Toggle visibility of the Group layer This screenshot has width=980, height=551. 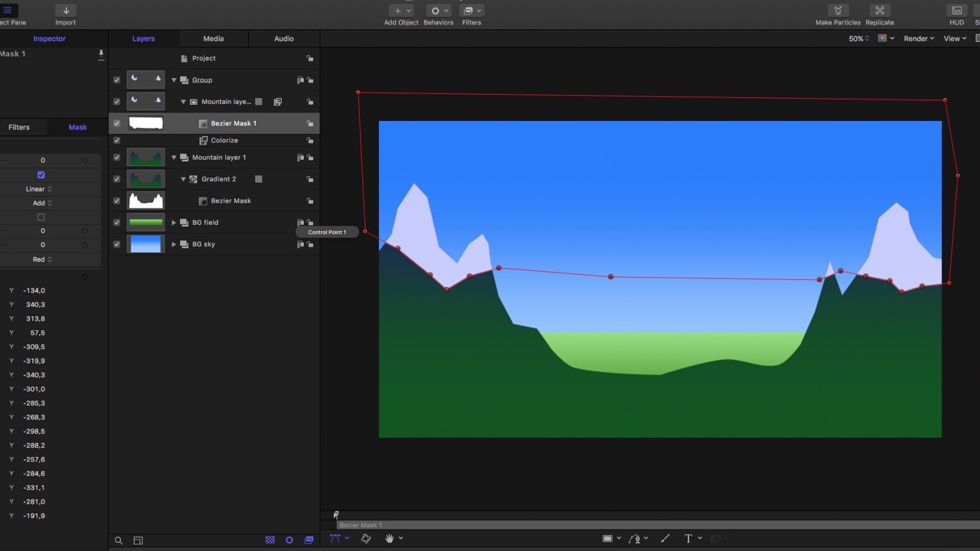116,80
